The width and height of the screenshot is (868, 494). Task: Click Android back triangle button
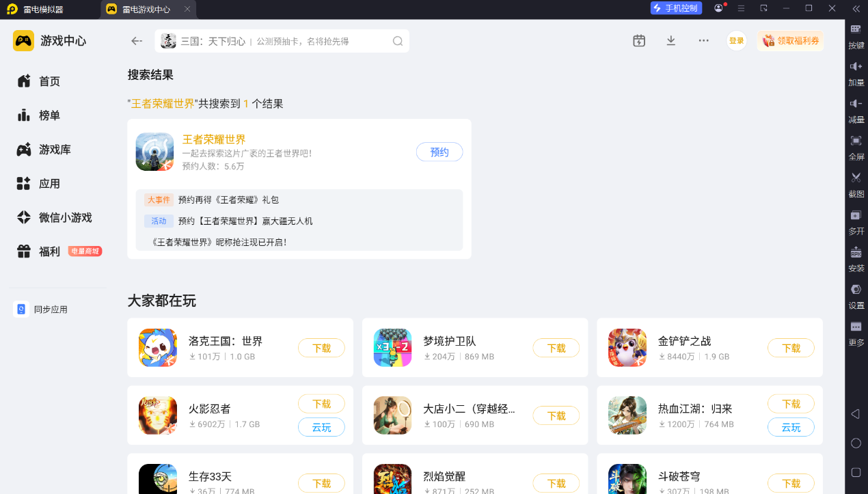click(x=856, y=414)
